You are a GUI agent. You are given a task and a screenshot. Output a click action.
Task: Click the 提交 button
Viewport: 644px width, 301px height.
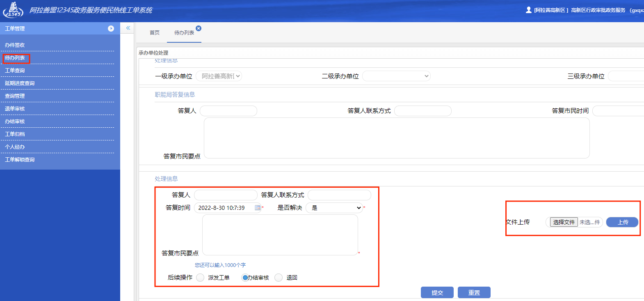[437, 292]
